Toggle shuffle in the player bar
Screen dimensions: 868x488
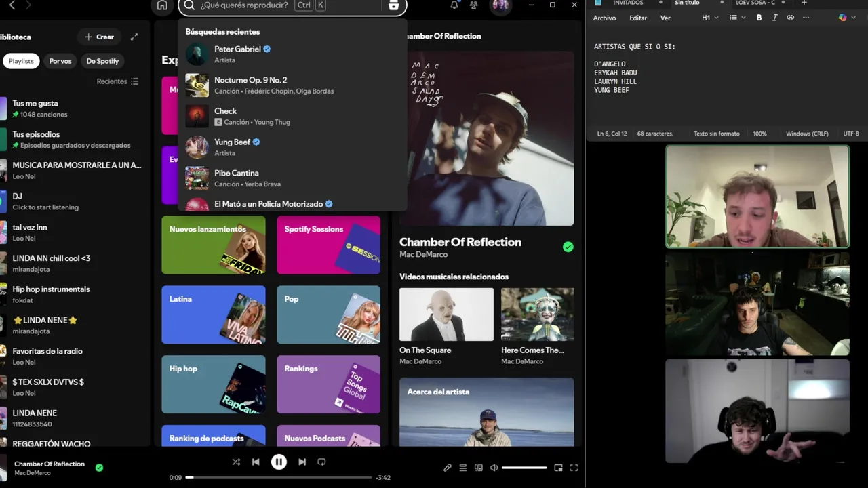click(236, 462)
